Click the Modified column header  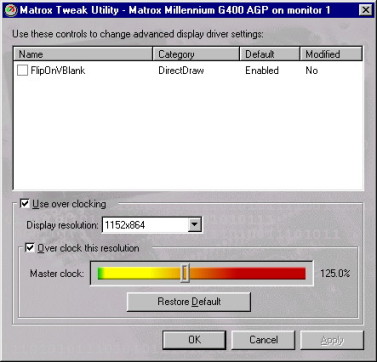331,54
